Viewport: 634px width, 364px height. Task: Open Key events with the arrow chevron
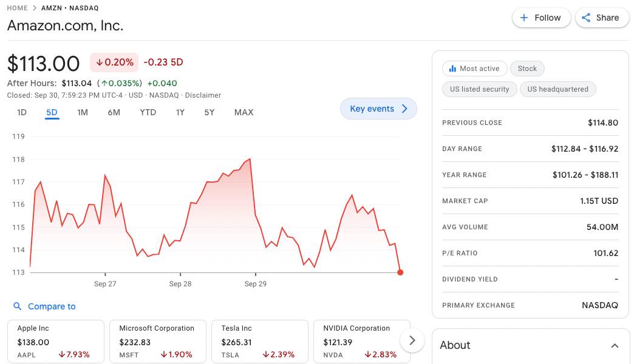[x=404, y=109]
